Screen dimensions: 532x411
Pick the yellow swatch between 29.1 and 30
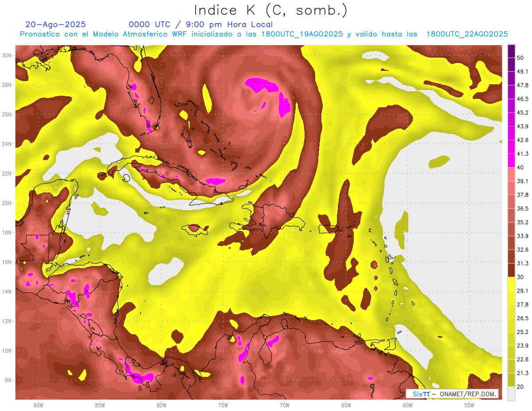[x=511, y=284]
